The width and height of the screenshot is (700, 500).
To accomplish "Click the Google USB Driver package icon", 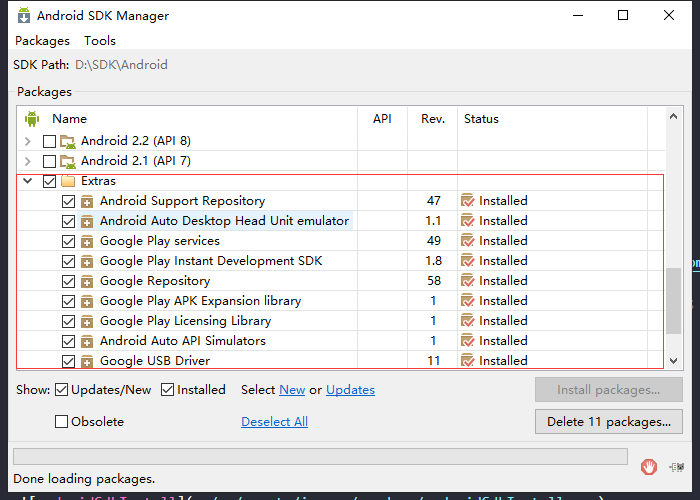I will click(x=87, y=361).
